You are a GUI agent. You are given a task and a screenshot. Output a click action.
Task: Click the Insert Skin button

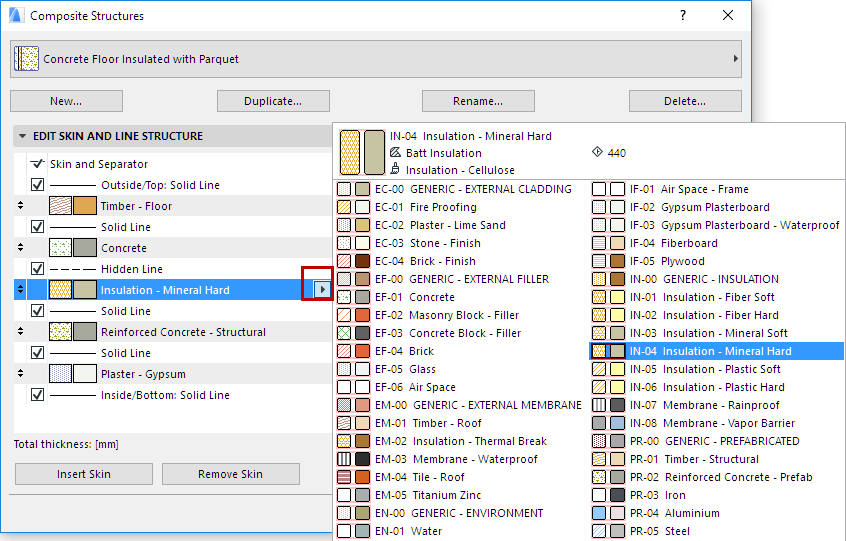click(84, 474)
